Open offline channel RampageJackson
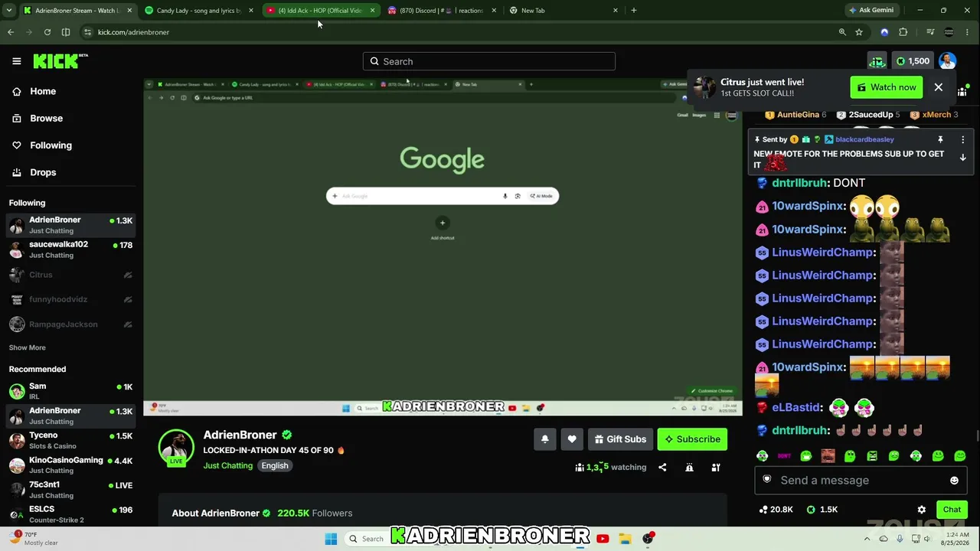The height and width of the screenshot is (551, 980). click(71, 324)
